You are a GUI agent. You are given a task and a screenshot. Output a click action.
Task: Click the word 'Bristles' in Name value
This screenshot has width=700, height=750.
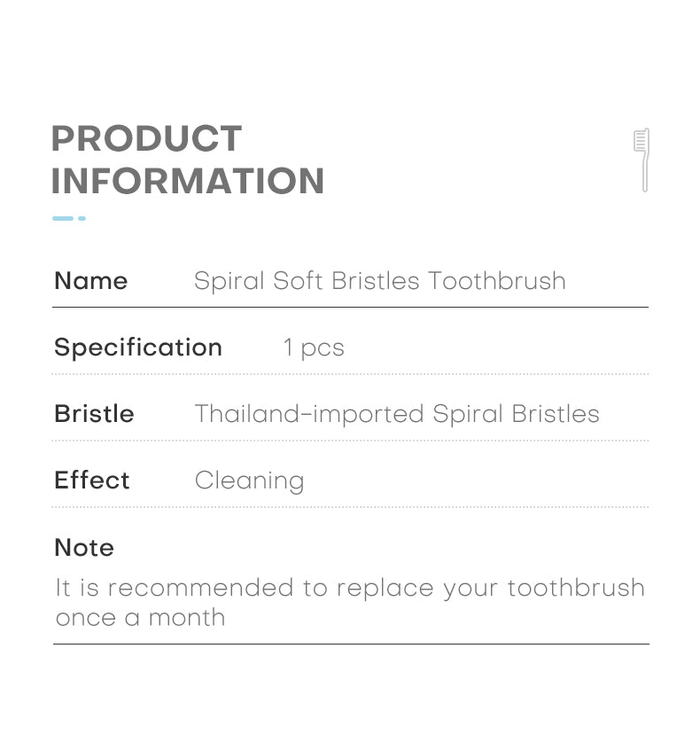[376, 281]
